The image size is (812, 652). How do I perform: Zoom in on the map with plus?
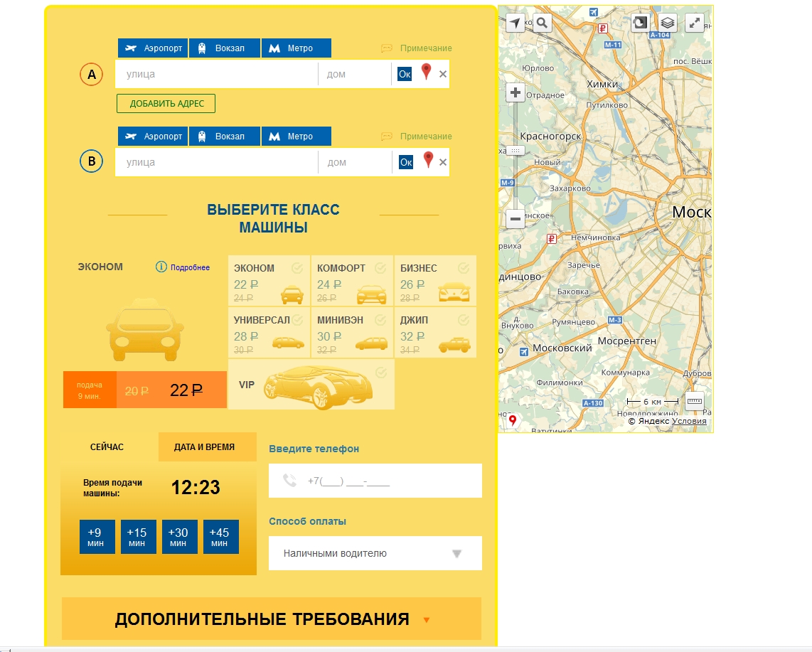click(515, 92)
